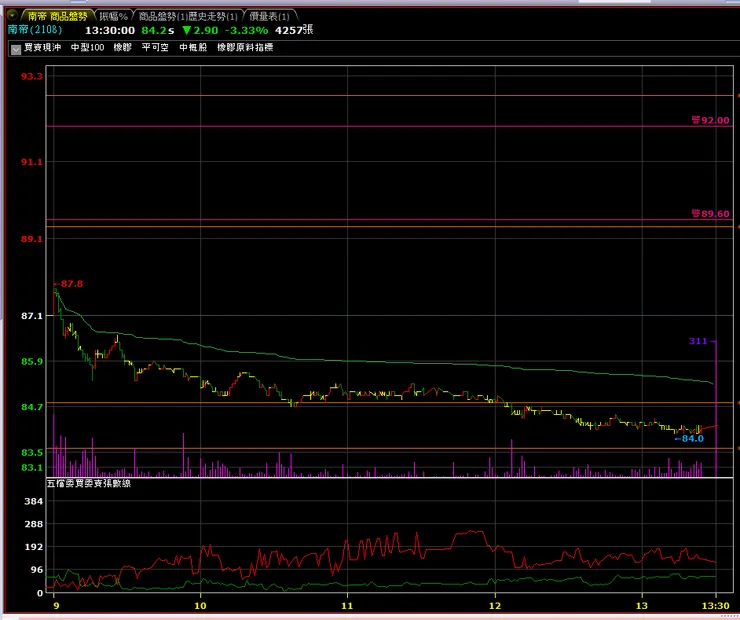This screenshot has width=740, height=620.
Task: Open the 商品盤勢(1)歷史走勢(1) tab
Action: [x=188, y=17]
